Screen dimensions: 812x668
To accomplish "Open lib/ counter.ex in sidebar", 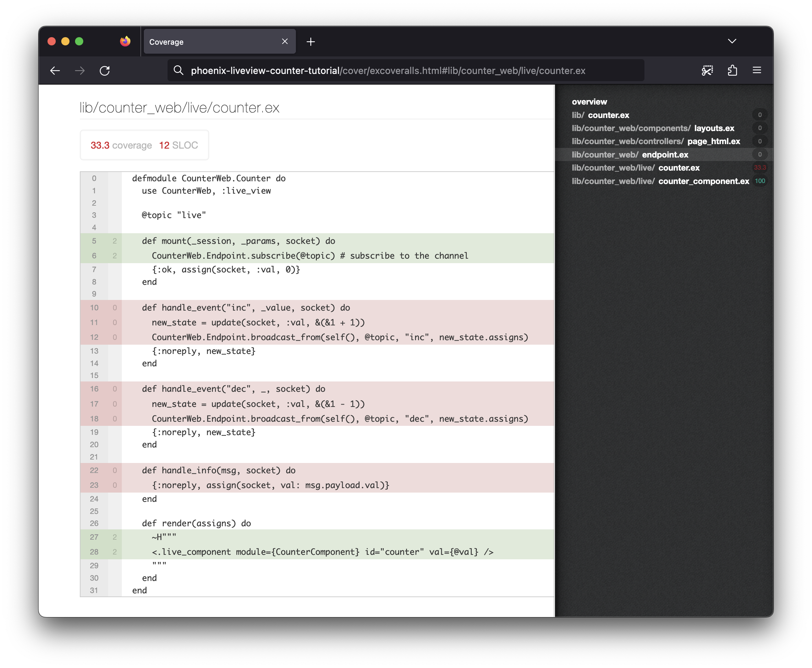I will pos(600,115).
